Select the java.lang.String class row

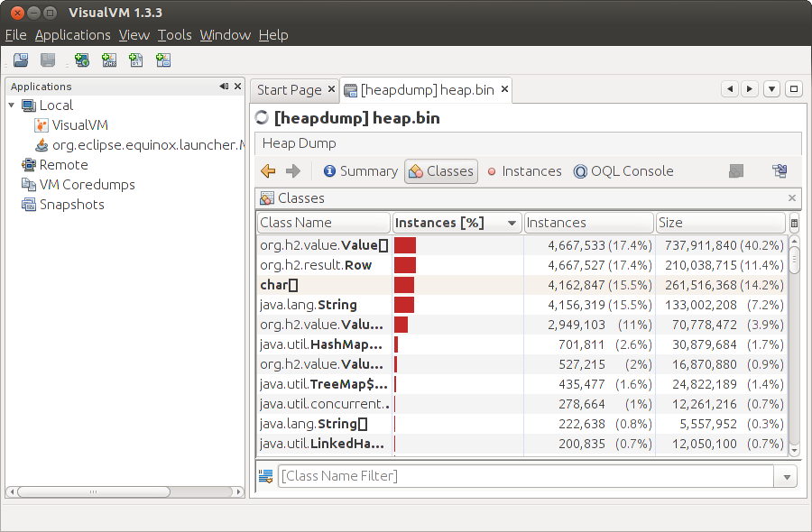coord(521,305)
